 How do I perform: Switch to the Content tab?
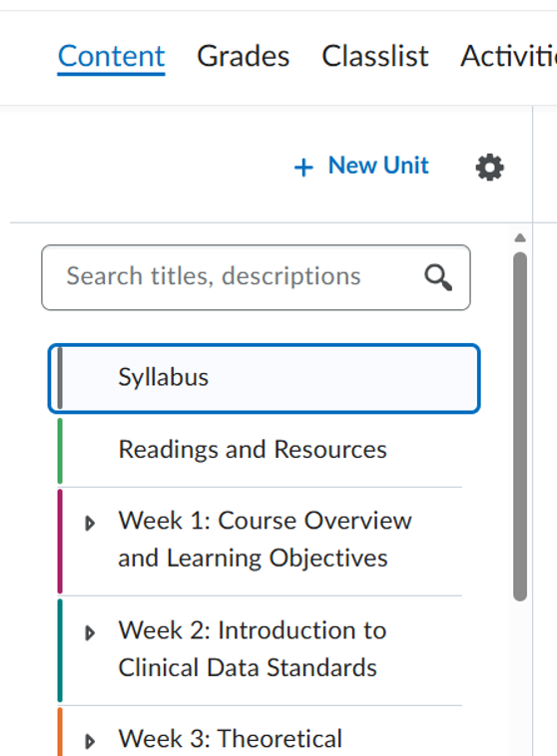pyautogui.click(x=111, y=57)
